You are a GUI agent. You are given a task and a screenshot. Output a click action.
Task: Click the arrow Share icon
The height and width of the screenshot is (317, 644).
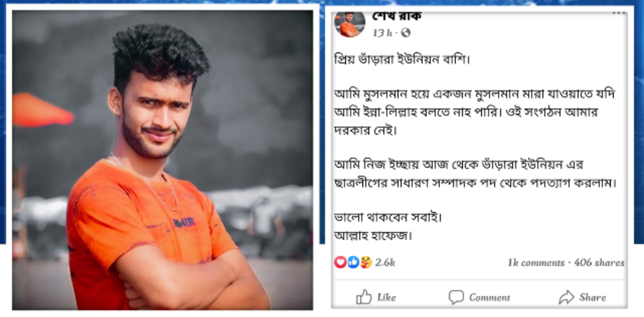point(566,297)
